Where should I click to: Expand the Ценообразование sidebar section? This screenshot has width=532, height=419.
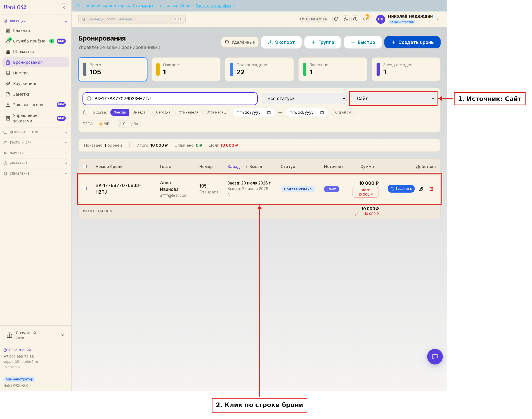click(x=36, y=132)
